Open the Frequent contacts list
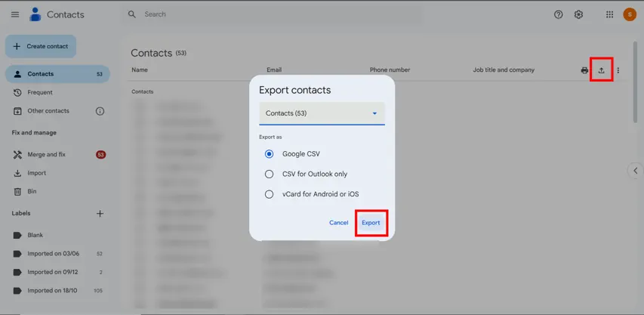The height and width of the screenshot is (315, 644). coord(57,92)
